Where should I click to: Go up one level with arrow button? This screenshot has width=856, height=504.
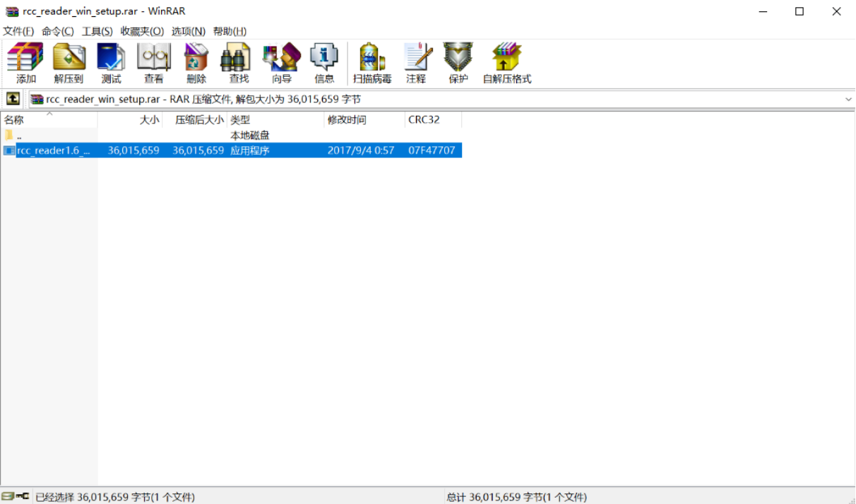tap(13, 99)
